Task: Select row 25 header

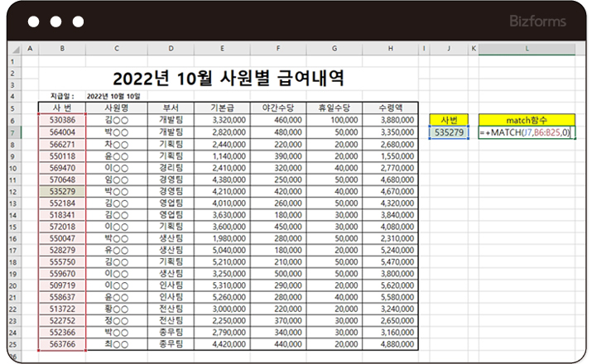Action: pos(13,345)
